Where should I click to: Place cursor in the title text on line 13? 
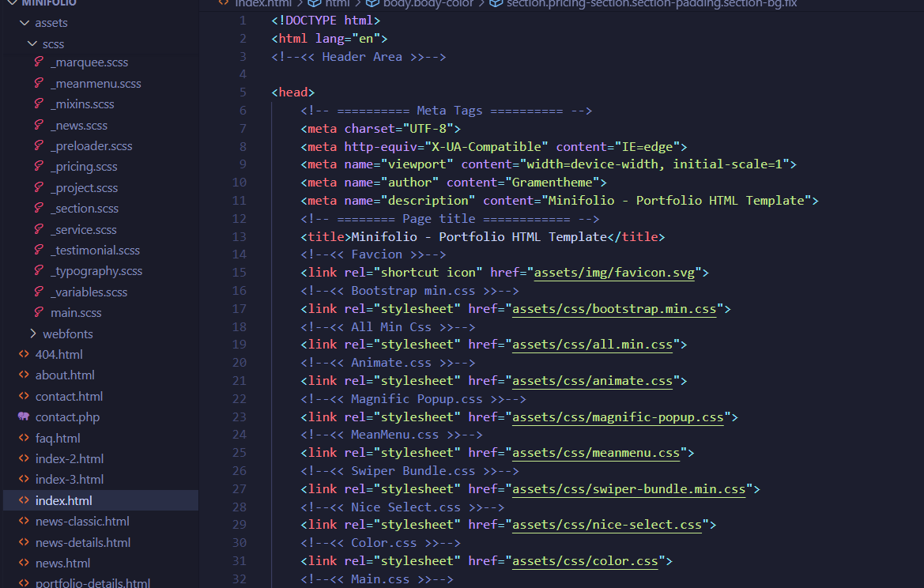pos(478,236)
